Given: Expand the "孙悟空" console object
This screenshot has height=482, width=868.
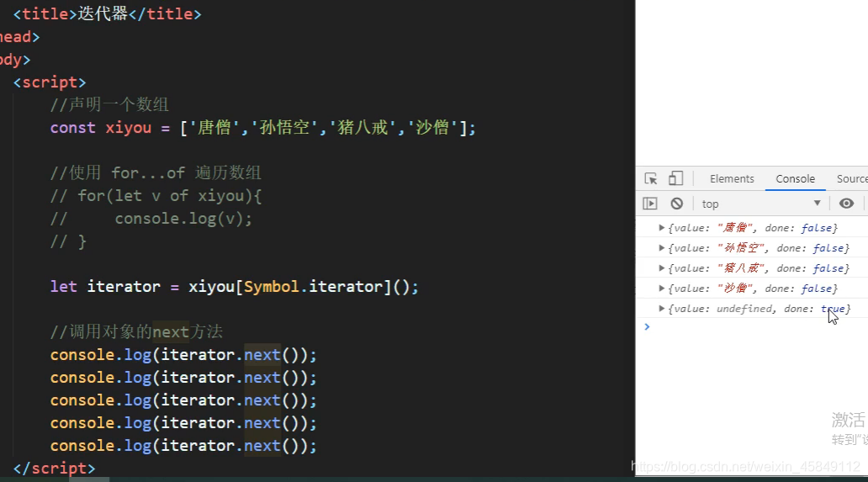Looking at the screenshot, I should pos(661,248).
